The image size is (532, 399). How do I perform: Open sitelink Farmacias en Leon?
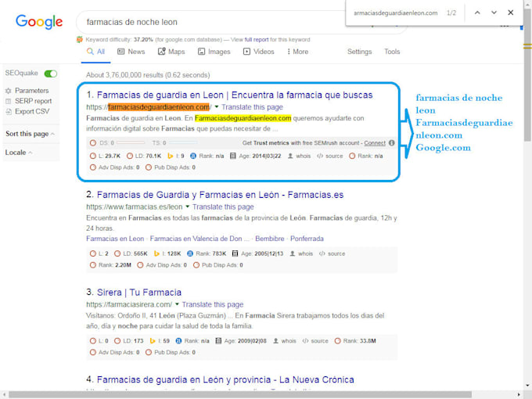click(115, 239)
